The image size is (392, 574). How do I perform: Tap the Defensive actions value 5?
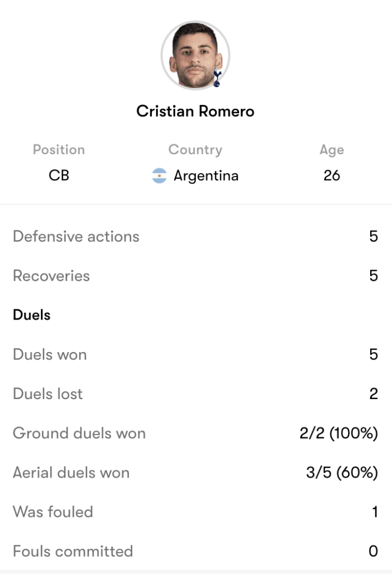pyautogui.click(x=374, y=236)
